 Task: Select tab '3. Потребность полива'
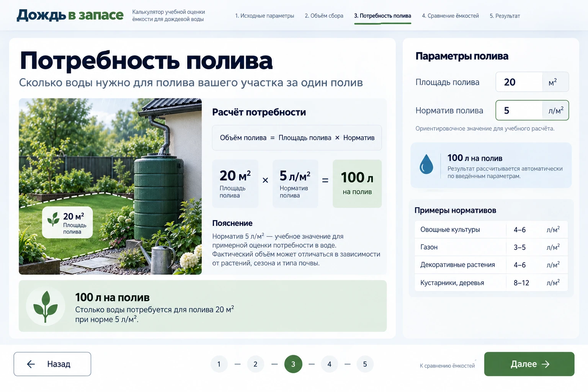coord(382,16)
